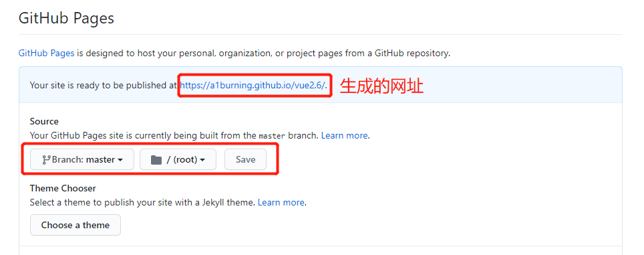Open the a1burning.github.io/vue2.6 site URL
Image resolution: width=644 pixels, height=255 pixels.
(x=253, y=85)
